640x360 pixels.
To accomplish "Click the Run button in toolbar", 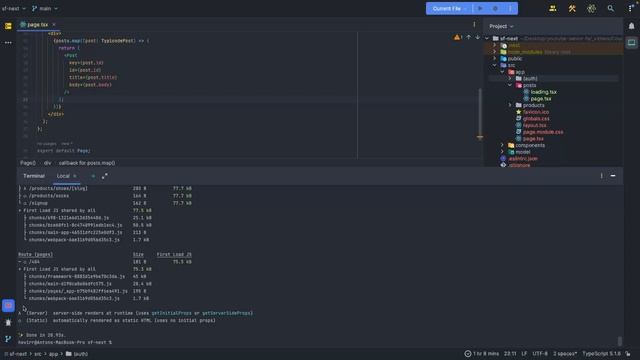I will (x=480, y=9).
